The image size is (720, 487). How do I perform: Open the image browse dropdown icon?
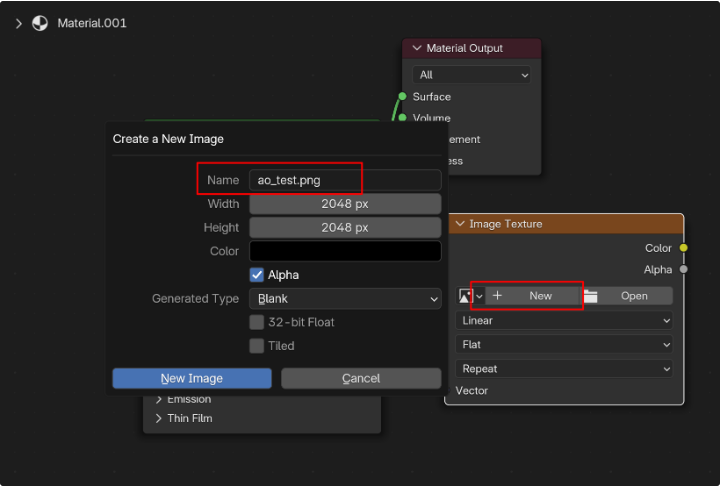(x=471, y=296)
